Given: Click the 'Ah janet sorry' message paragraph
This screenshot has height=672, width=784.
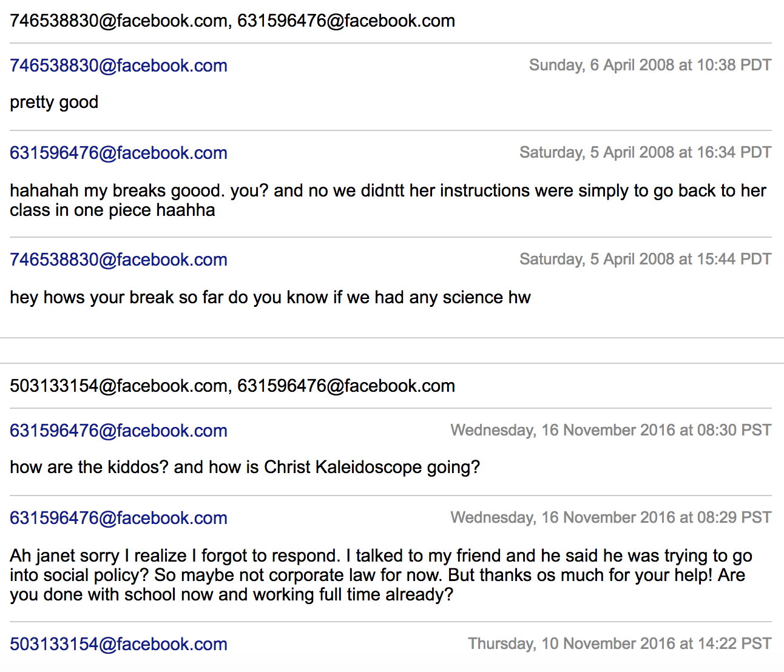Looking at the screenshot, I should pos(381,575).
